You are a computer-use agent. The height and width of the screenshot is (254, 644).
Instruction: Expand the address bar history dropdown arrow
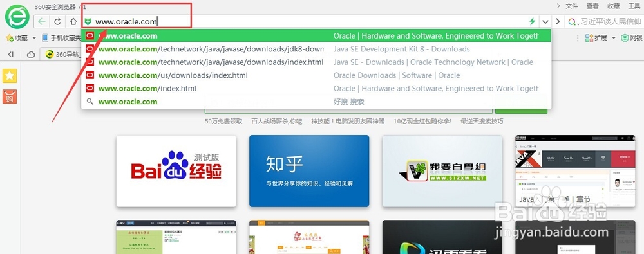click(x=545, y=22)
